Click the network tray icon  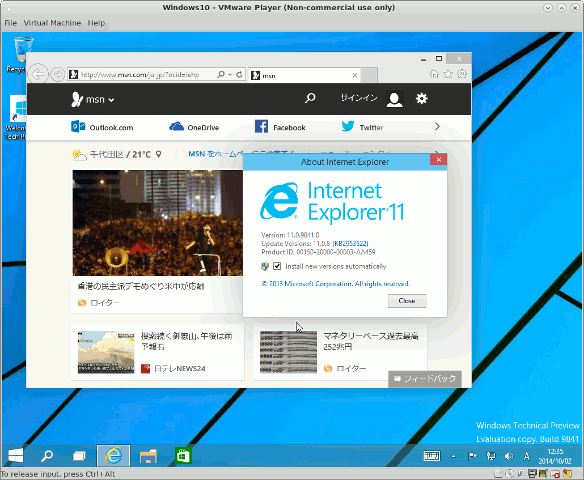(491, 456)
